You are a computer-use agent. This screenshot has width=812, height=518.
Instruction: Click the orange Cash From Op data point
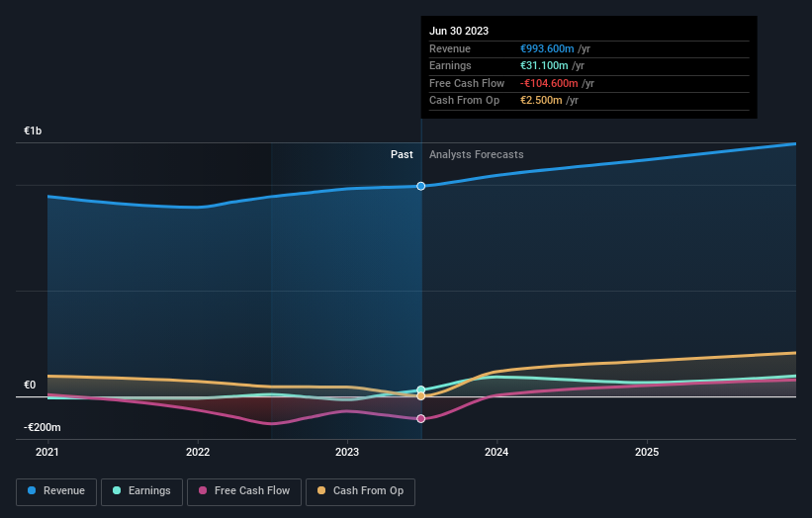tap(421, 396)
